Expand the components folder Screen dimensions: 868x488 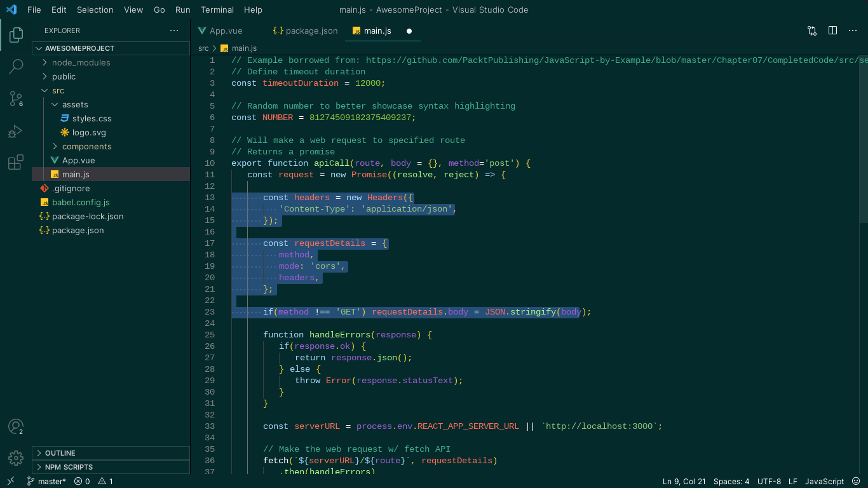coord(86,146)
